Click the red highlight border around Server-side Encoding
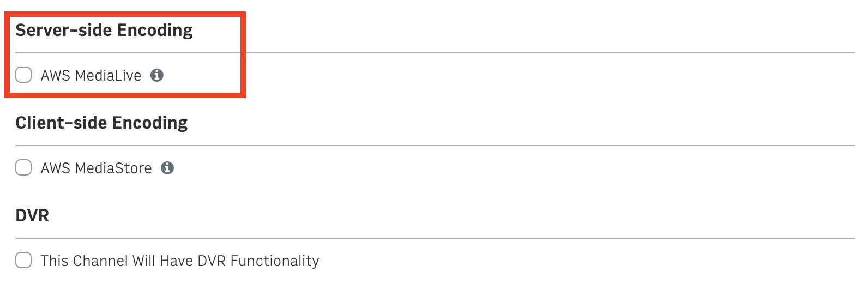Image resolution: width=868 pixels, height=290 pixels. click(125, 14)
